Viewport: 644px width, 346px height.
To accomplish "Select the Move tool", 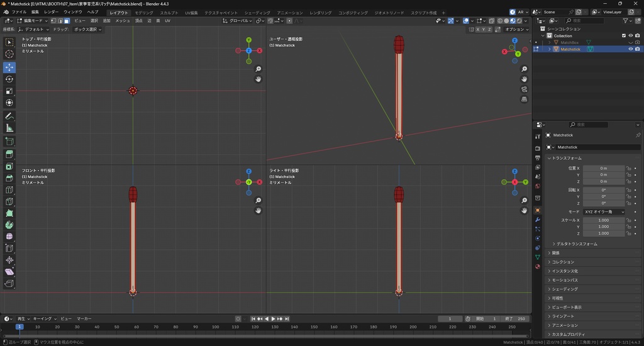I will tap(9, 67).
